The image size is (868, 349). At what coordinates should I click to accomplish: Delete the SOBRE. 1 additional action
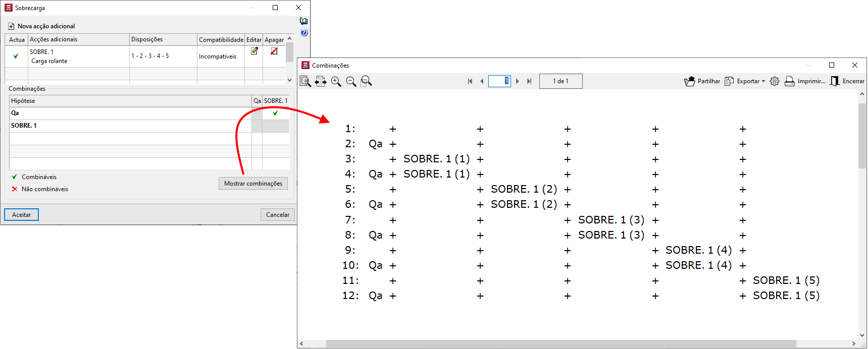point(274,51)
